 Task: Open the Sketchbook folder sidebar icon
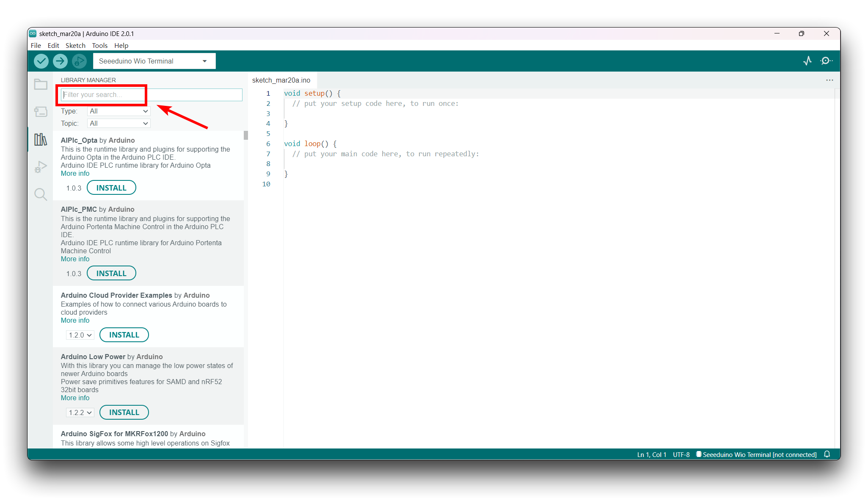click(x=41, y=84)
